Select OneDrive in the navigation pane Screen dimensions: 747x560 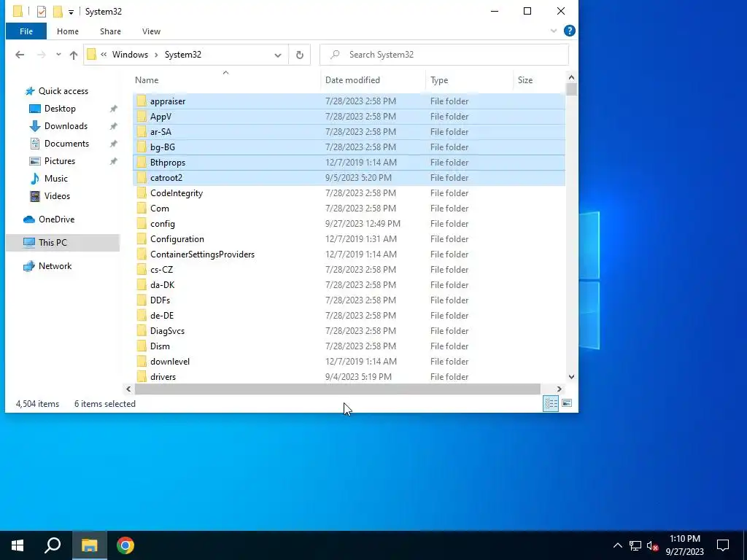click(56, 219)
